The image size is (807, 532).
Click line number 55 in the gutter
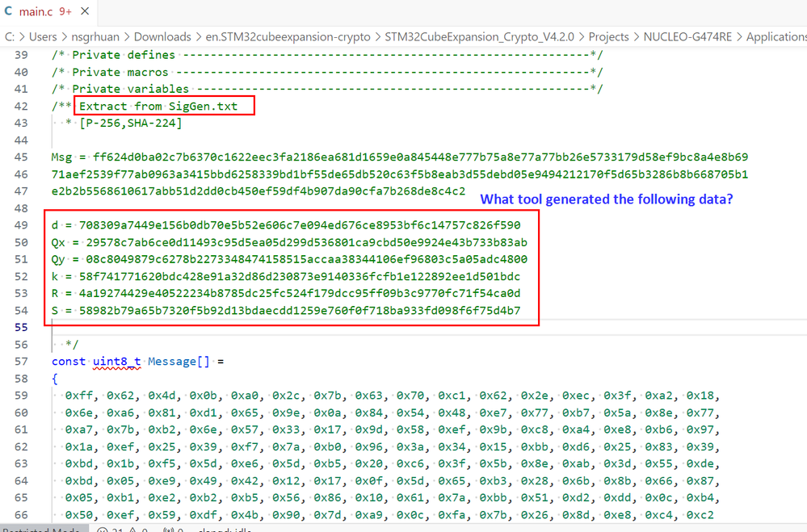[21, 326]
